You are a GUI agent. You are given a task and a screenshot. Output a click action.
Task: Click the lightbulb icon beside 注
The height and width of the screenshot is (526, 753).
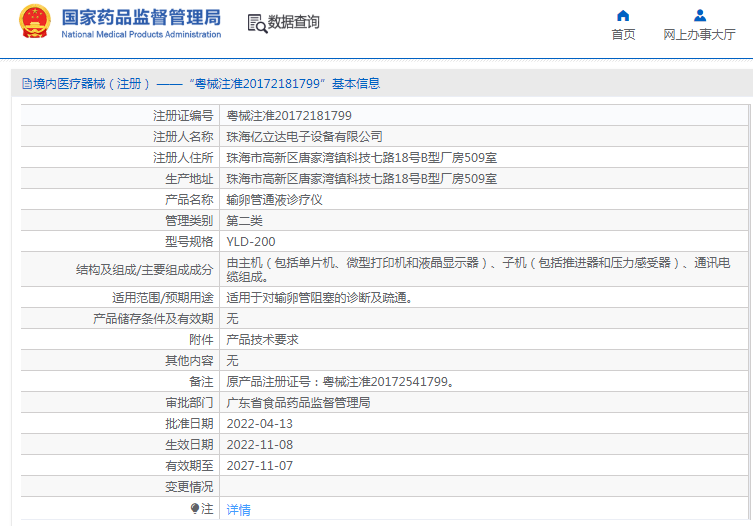pos(195,509)
